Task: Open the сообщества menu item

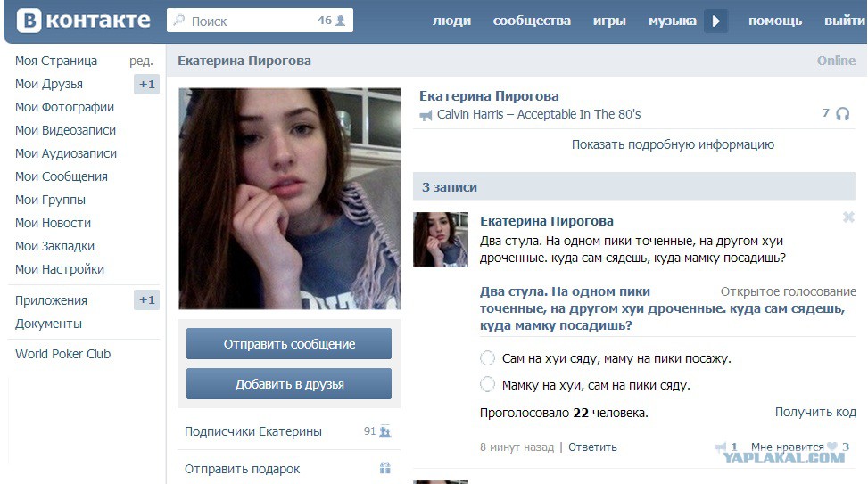Action: click(x=532, y=21)
